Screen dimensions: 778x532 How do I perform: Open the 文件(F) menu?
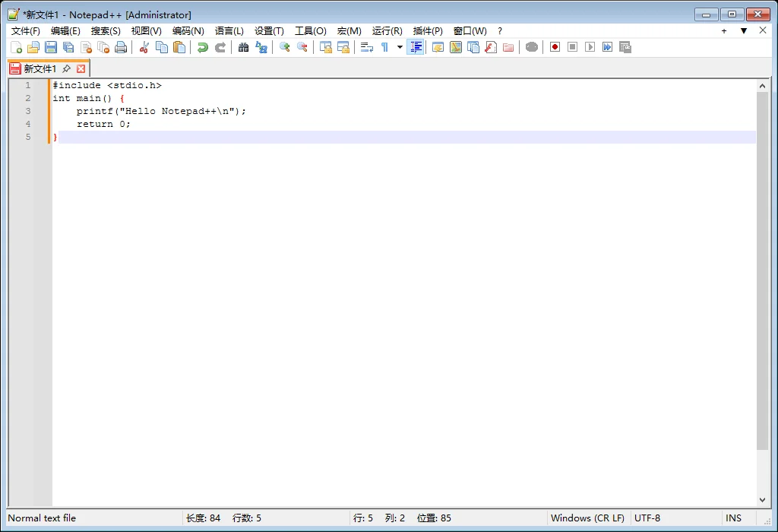tap(26, 30)
